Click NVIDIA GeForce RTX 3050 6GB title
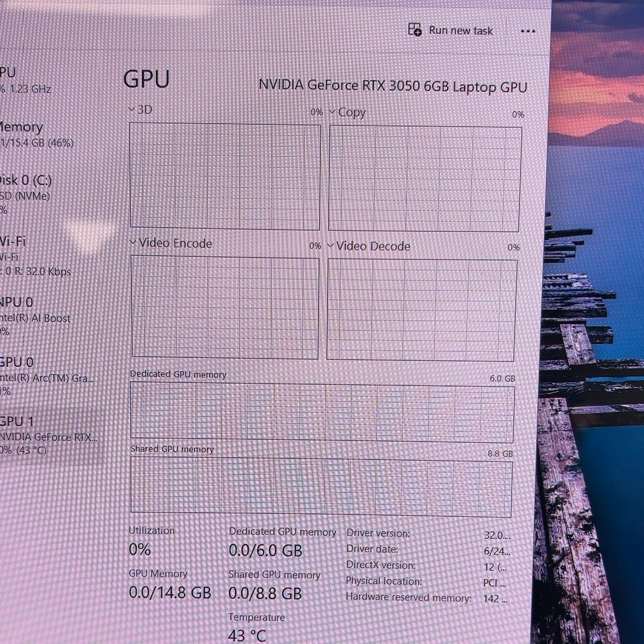Image resolution: width=644 pixels, height=644 pixels. pyautogui.click(x=393, y=86)
